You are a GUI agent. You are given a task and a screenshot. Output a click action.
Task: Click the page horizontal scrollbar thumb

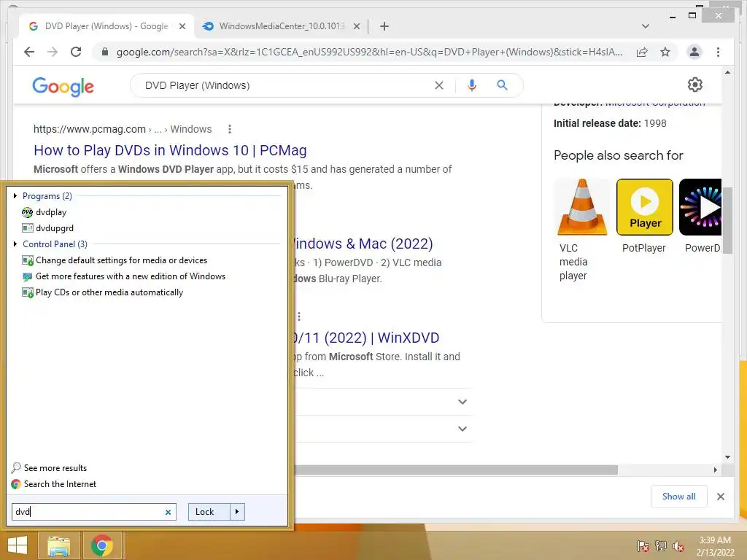pos(455,470)
